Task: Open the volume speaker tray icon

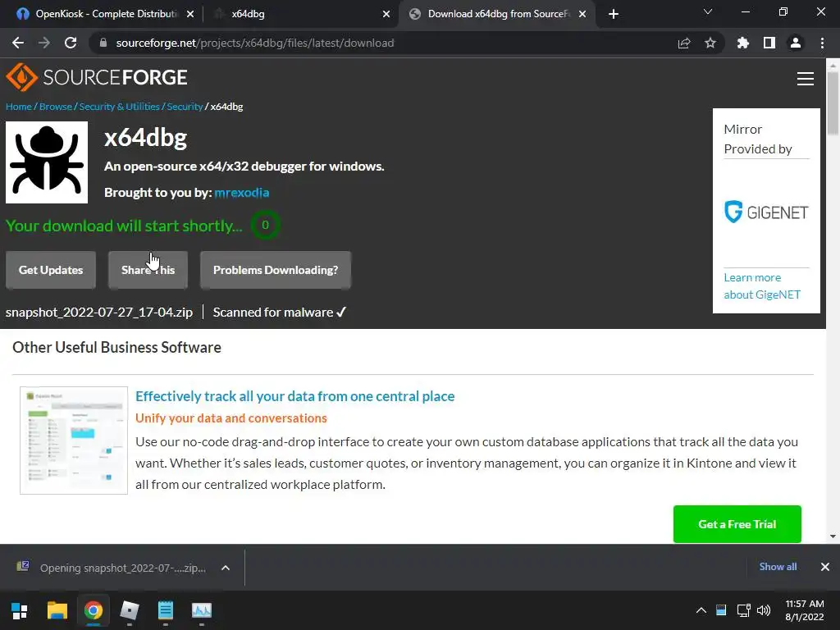Action: coord(764,610)
